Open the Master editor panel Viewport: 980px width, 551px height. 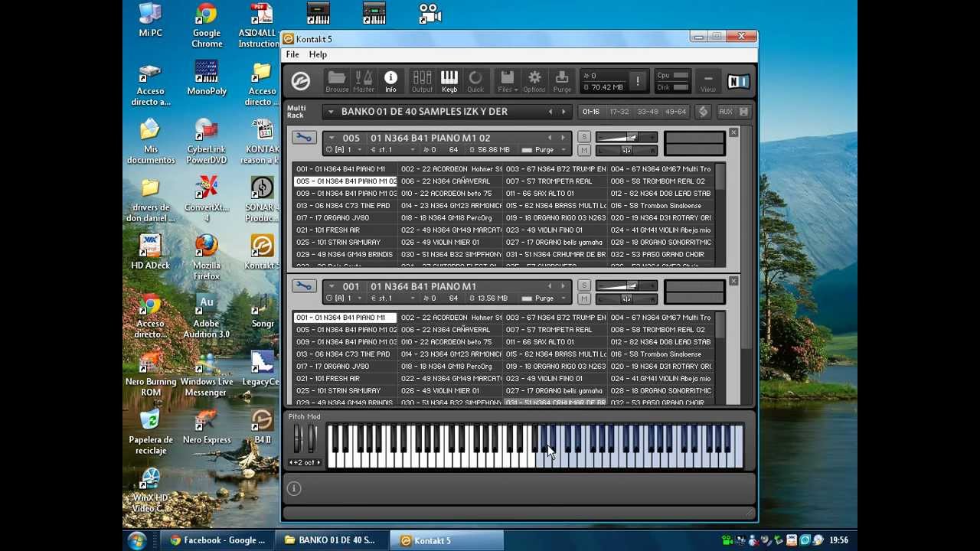364,81
